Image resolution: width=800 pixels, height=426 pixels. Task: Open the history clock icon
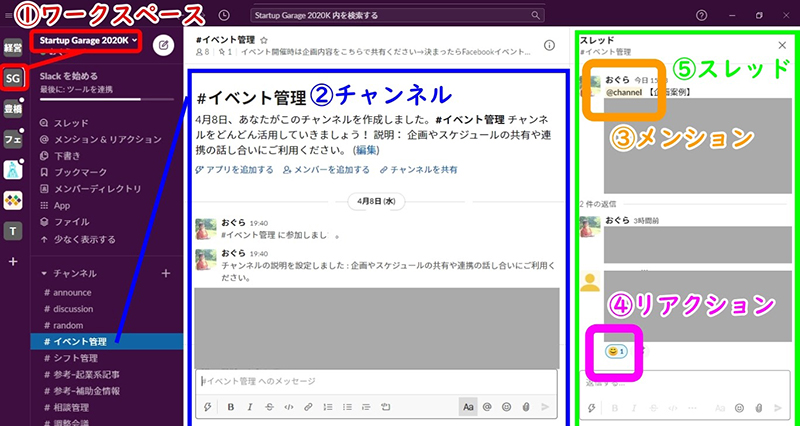click(x=224, y=15)
